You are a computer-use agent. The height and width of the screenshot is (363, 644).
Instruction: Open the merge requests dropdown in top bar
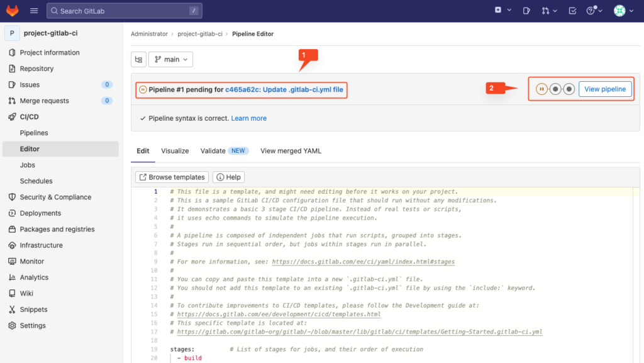click(x=549, y=11)
